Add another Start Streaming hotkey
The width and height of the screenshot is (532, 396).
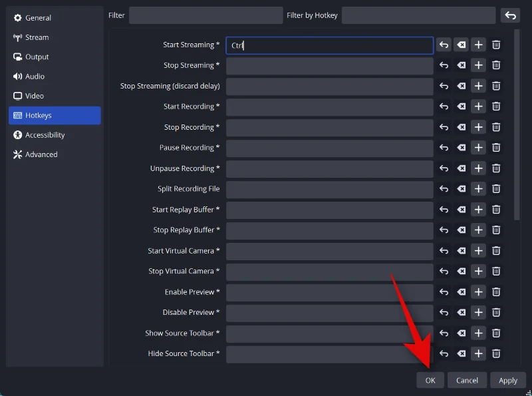click(x=478, y=45)
